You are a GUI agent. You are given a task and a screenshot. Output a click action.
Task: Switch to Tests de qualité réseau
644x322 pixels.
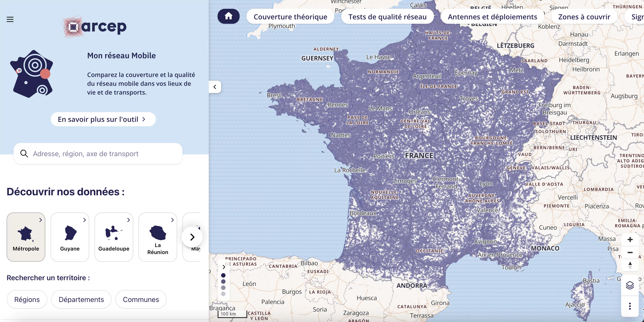pyautogui.click(x=387, y=17)
